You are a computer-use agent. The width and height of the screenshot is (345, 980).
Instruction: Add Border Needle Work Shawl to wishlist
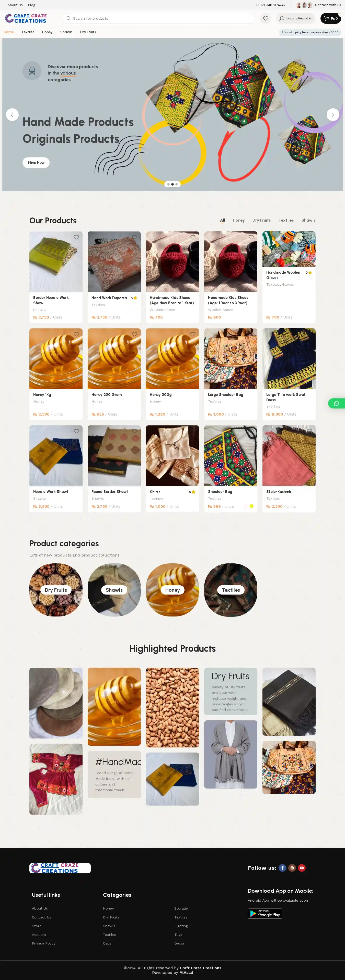coord(76,237)
